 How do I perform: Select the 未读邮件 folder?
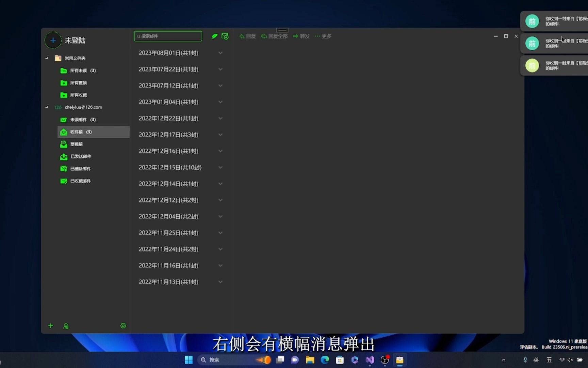78,120
